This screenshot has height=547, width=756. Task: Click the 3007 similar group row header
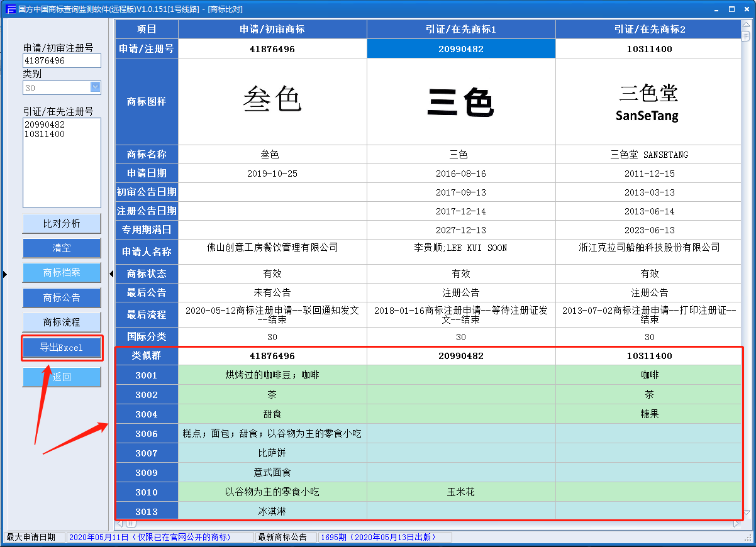(147, 453)
